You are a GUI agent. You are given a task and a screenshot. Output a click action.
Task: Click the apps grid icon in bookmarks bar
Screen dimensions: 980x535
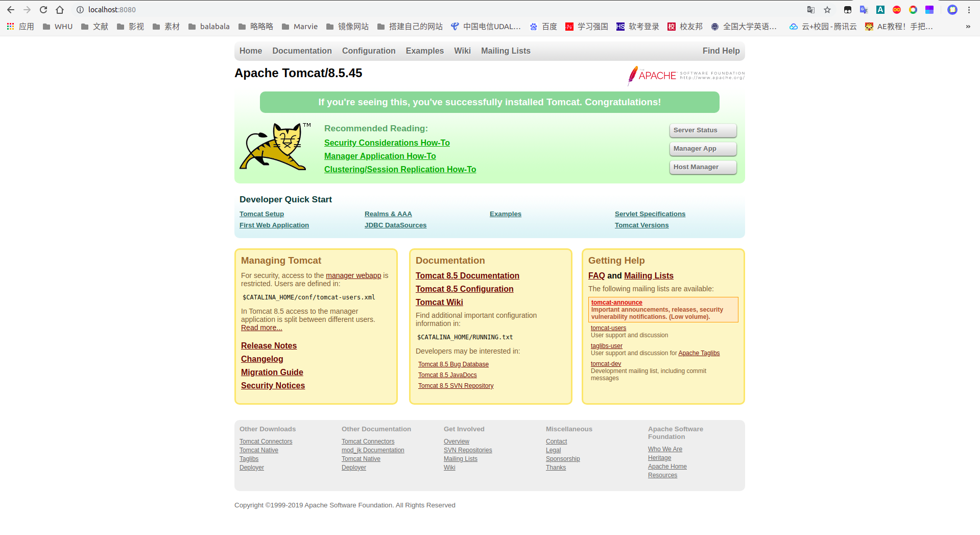10,27
